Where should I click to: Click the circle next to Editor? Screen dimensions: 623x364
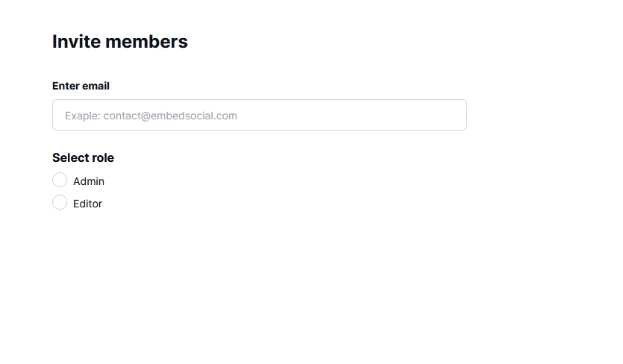[60, 203]
